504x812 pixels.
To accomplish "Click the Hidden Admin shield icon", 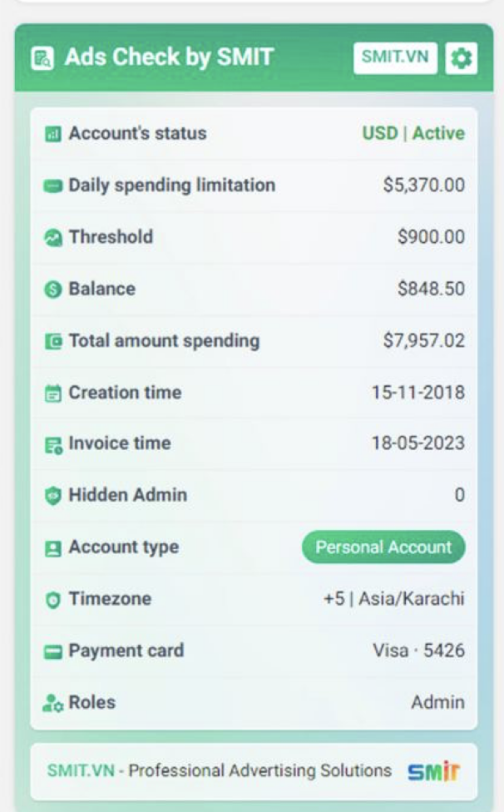I will (53, 496).
